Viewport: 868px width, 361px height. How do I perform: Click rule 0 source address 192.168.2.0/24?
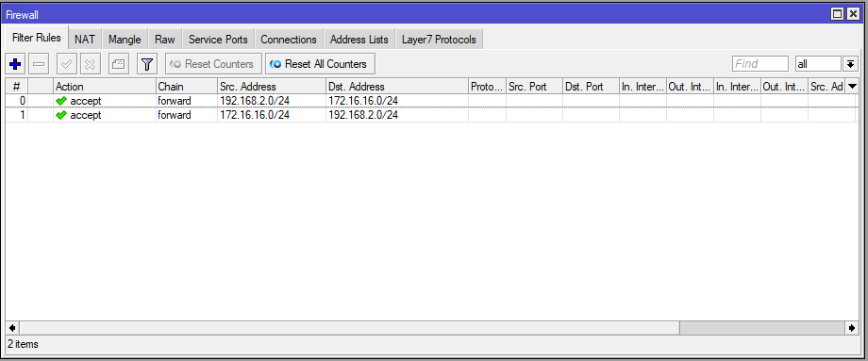coord(254,101)
